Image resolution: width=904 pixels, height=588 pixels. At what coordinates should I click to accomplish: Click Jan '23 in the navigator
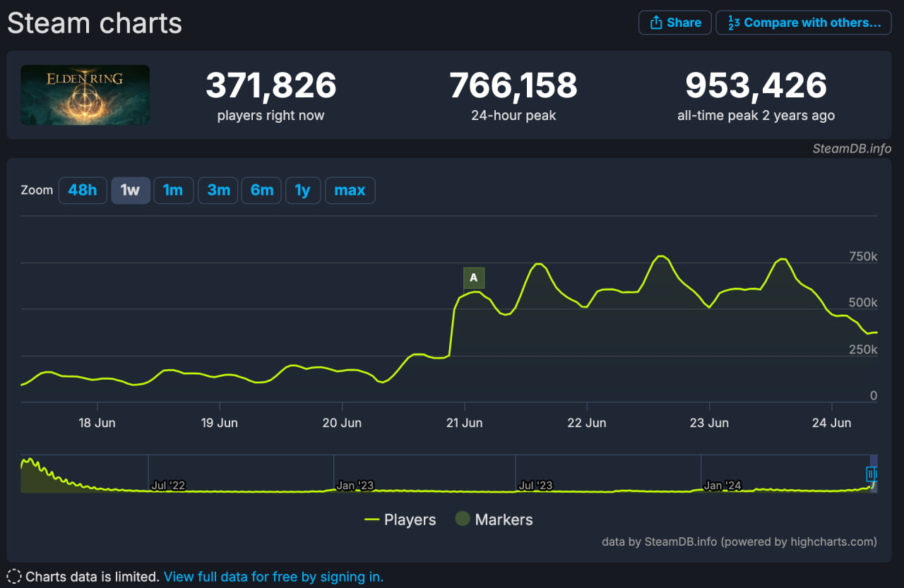(x=355, y=486)
